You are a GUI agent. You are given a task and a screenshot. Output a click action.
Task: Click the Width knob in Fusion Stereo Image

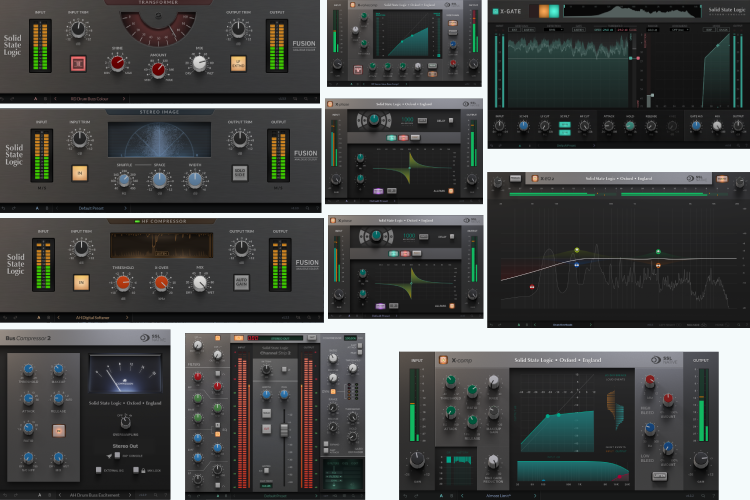195,179
